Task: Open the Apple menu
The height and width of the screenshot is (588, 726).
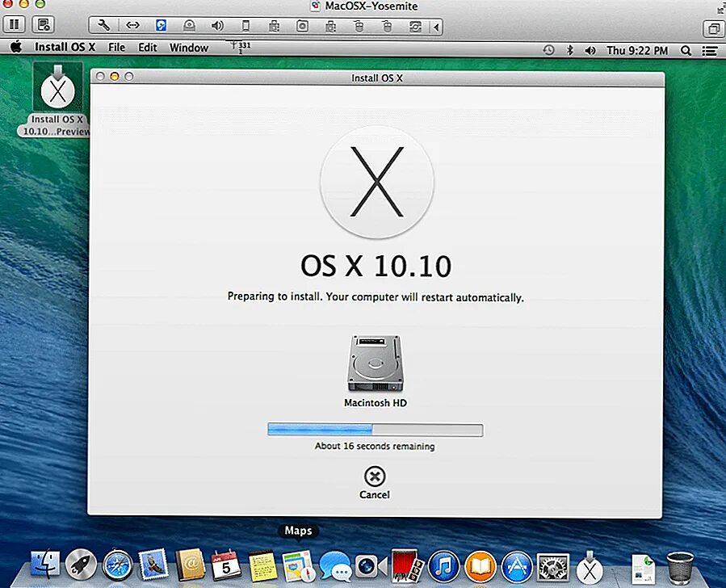Action: (x=16, y=47)
